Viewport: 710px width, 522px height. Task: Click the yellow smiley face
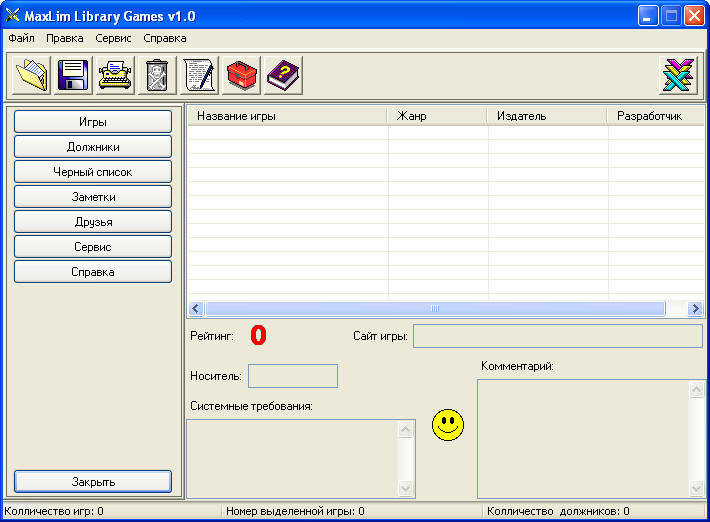(448, 425)
